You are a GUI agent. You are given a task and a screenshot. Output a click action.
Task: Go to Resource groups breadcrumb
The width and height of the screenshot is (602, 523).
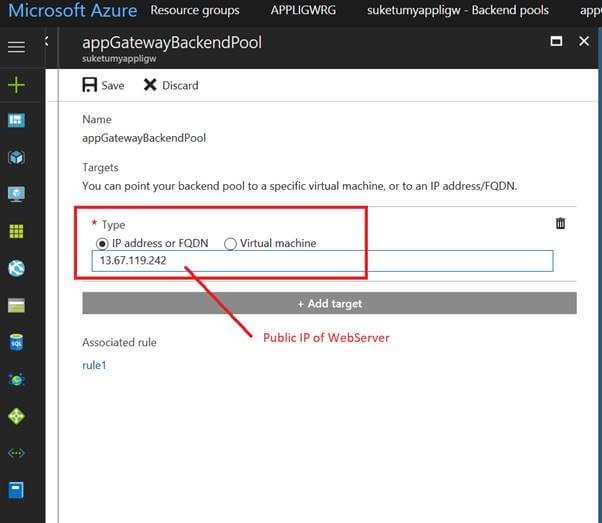[195, 10]
